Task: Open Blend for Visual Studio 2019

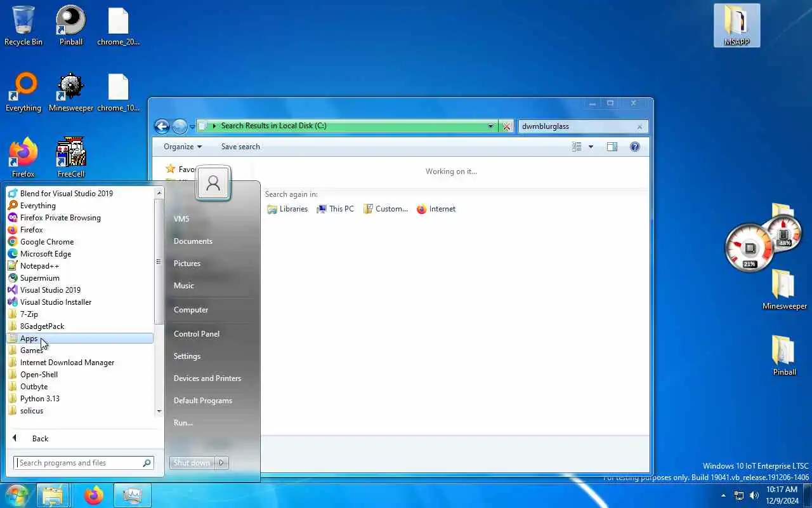Action: [80, 194]
